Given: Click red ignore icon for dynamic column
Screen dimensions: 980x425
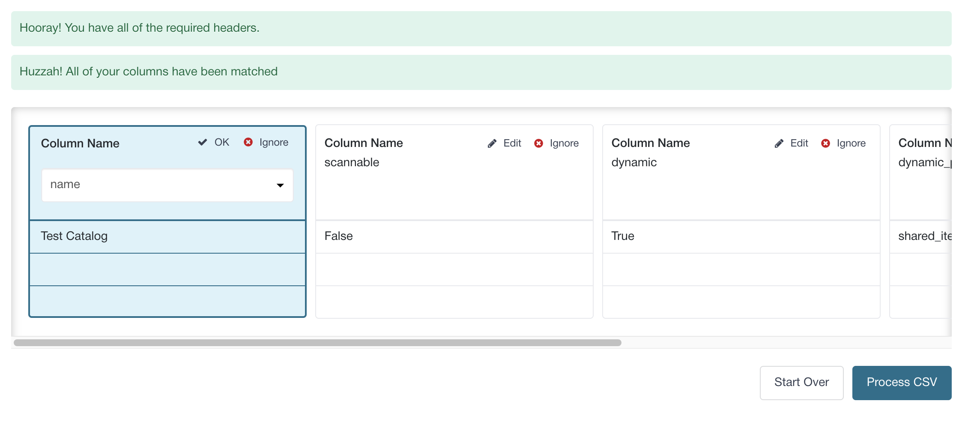Looking at the screenshot, I should [x=825, y=143].
